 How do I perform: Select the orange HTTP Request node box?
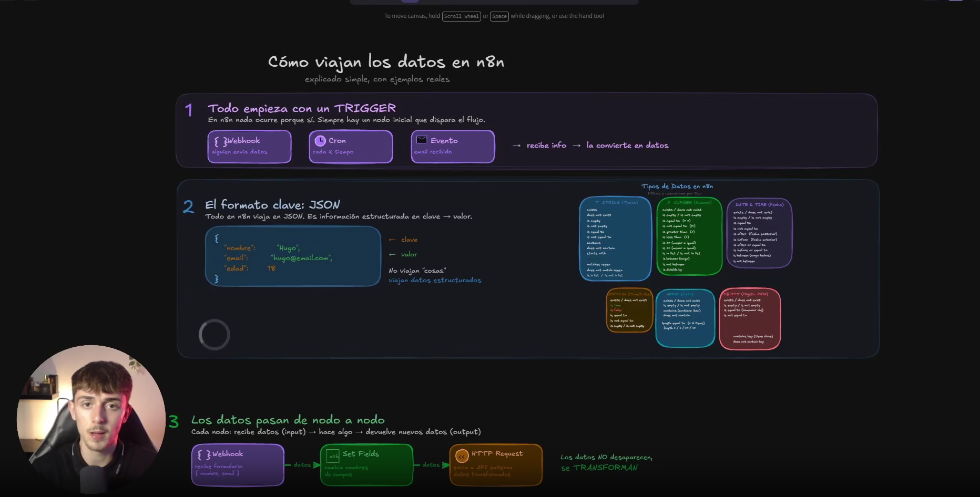pos(496,465)
